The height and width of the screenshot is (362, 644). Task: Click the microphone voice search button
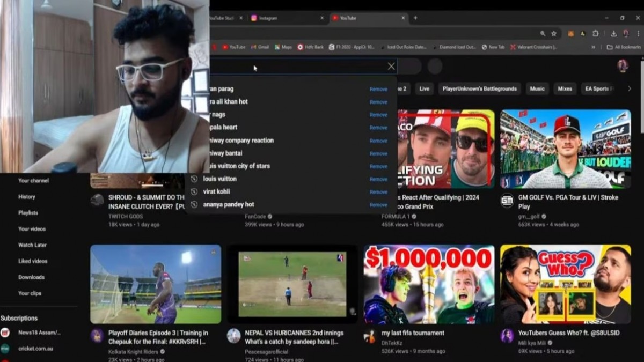(435, 67)
